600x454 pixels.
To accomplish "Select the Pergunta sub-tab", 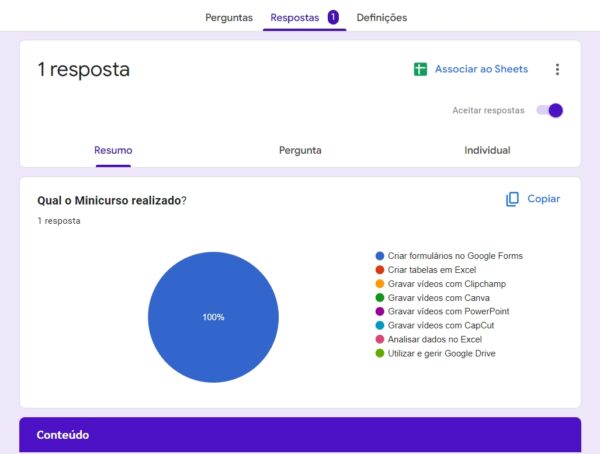I will tap(300, 150).
